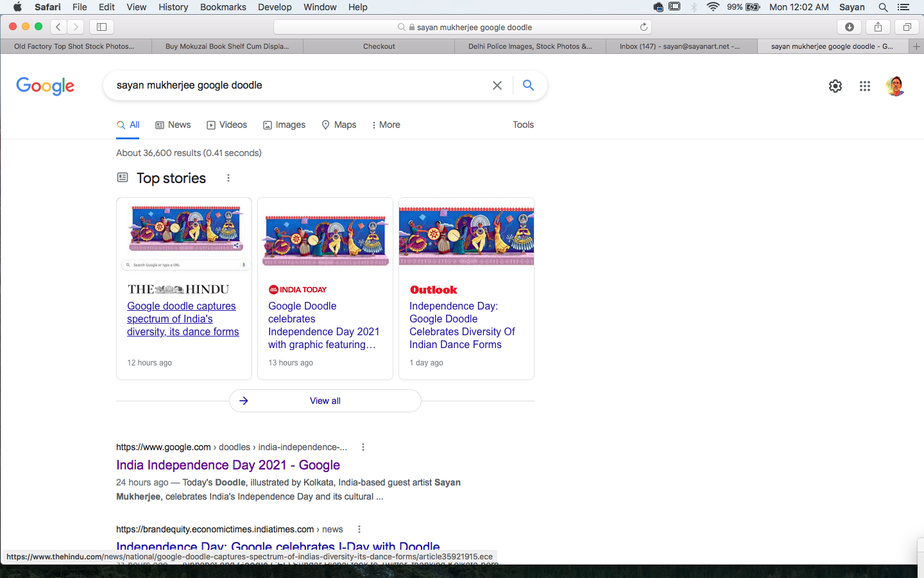
Task: Open a new Safari tab
Action: (916, 46)
